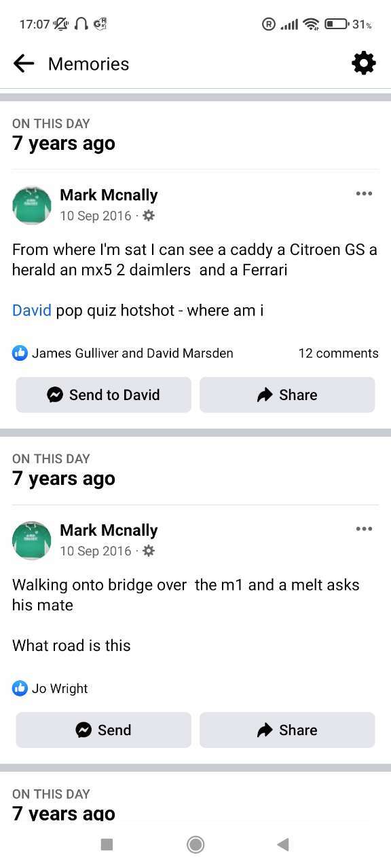Go back using the arrow beside Memories
The width and height of the screenshot is (391, 868).
click(24, 64)
